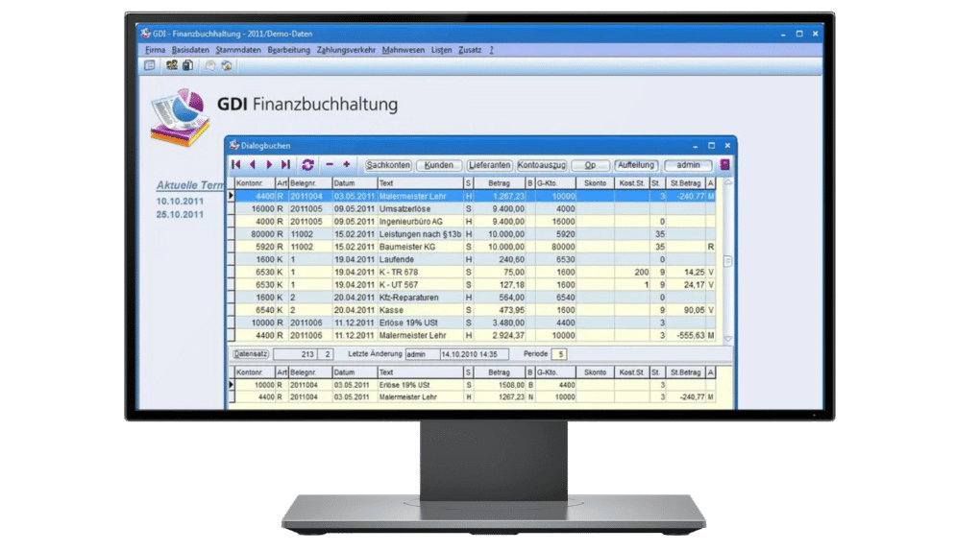Open the Zahlungsverkehr menu
Image resolution: width=980 pixels, height=551 pixels.
[x=346, y=50]
